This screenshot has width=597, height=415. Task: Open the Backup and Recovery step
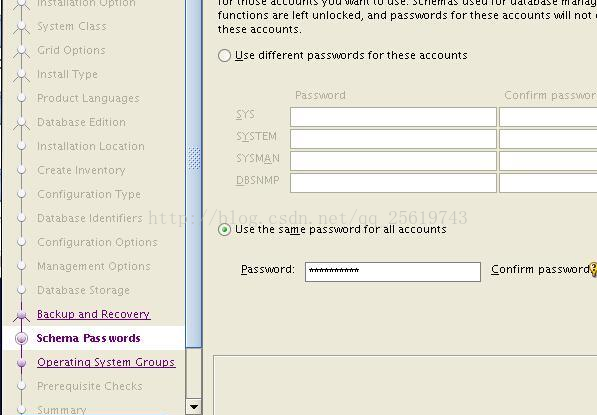pyautogui.click(x=94, y=314)
